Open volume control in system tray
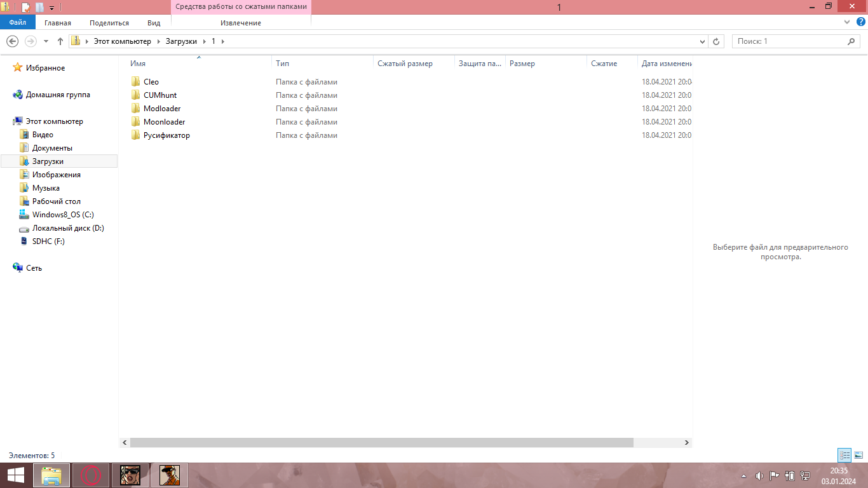 click(x=759, y=475)
